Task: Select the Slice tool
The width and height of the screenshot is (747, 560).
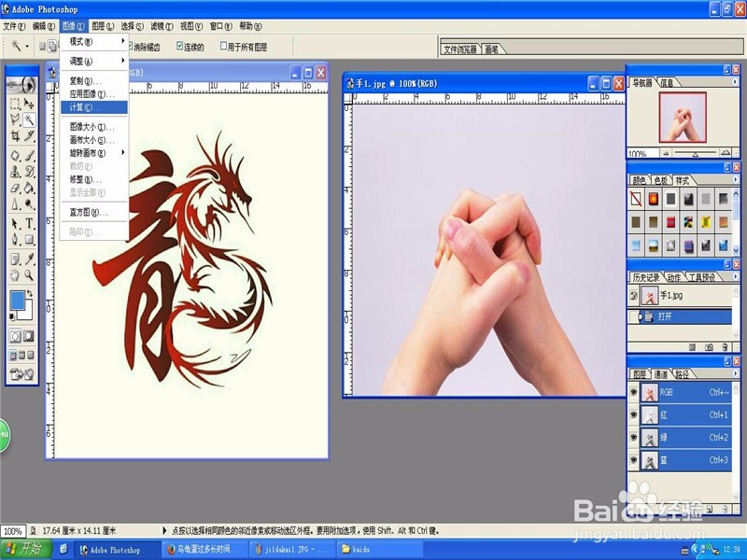Action: [29, 136]
